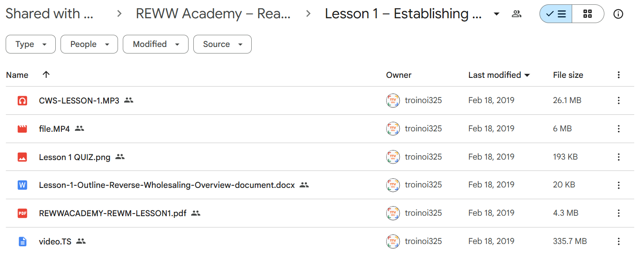Click the video icon beside file.MP4
Screen dimensions: 644x254
tap(22, 129)
